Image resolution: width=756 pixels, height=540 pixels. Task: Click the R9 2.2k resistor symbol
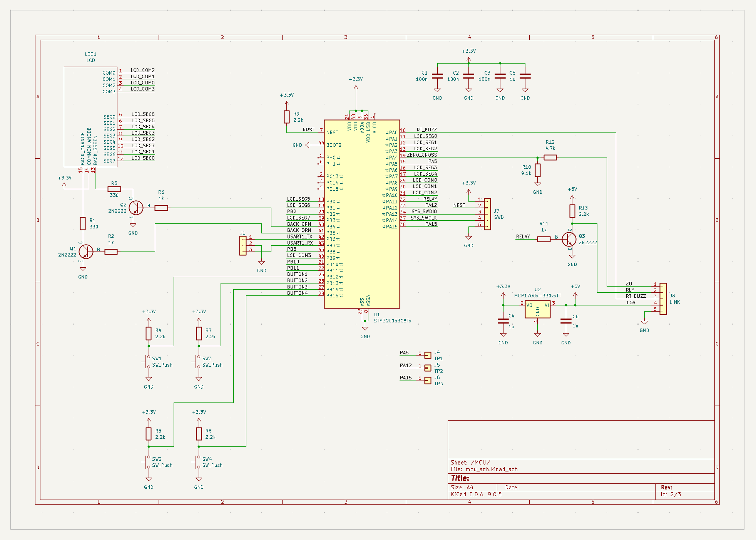(286, 117)
